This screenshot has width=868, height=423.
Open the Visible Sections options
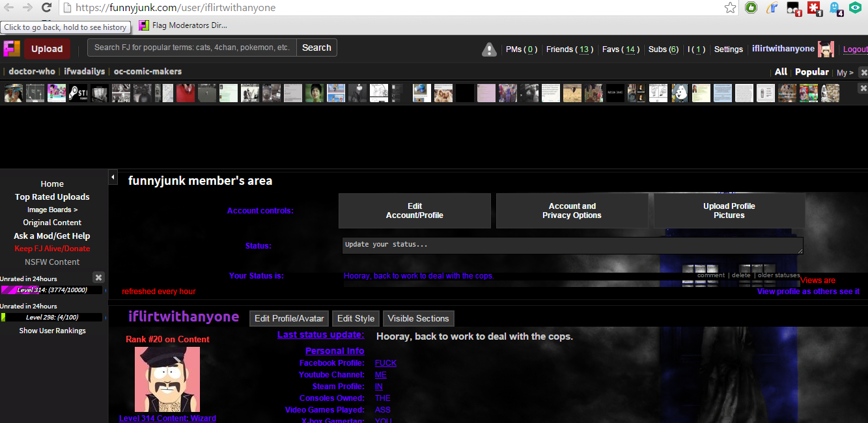[x=418, y=318]
